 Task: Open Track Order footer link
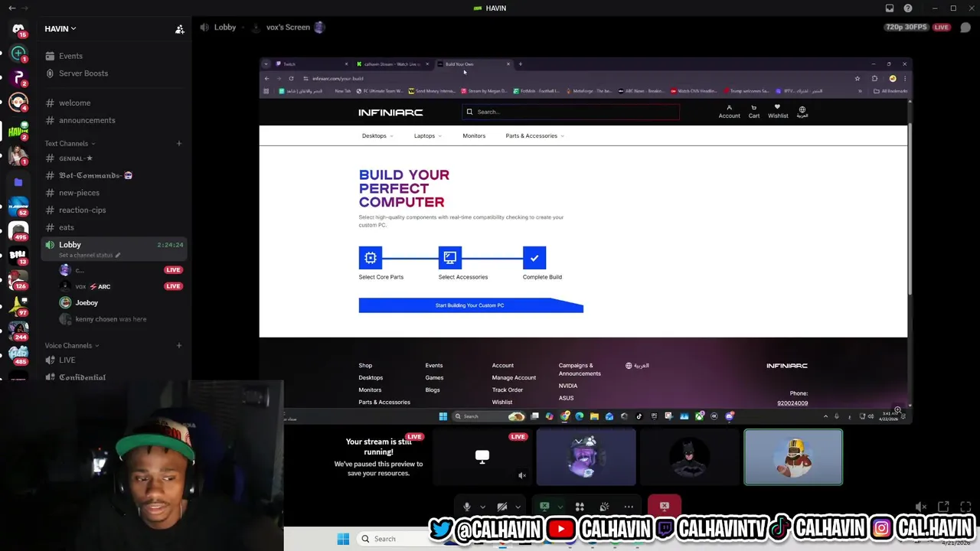pyautogui.click(x=507, y=390)
